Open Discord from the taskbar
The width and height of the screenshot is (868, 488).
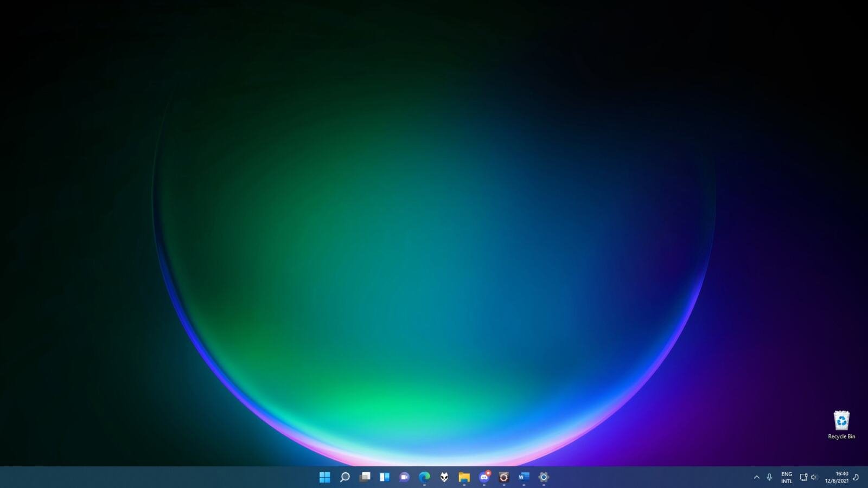pyautogui.click(x=484, y=477)
